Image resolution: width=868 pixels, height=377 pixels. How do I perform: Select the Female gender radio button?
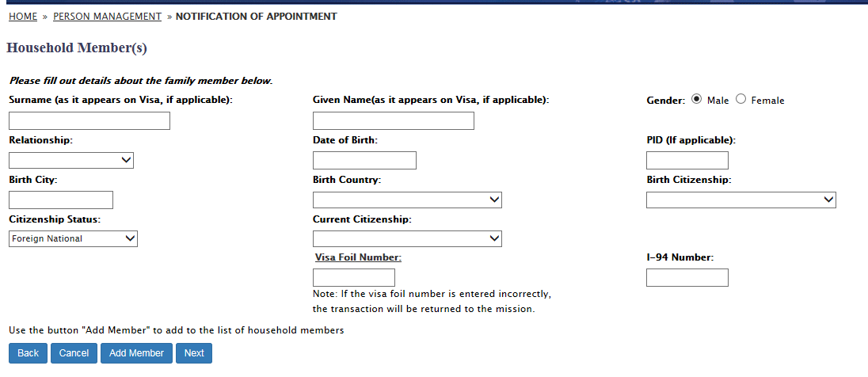pos(741,100)
